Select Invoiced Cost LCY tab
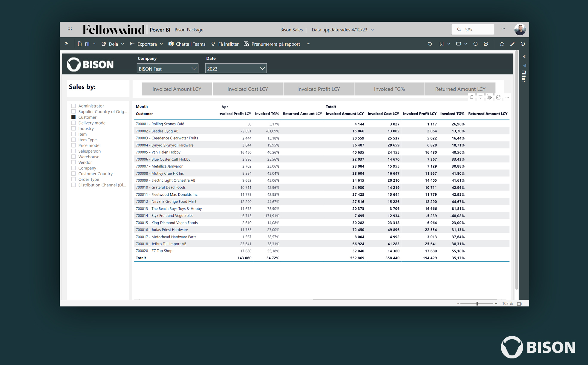The width and height of the screenshot is (588, 365). tap(248, 89)
